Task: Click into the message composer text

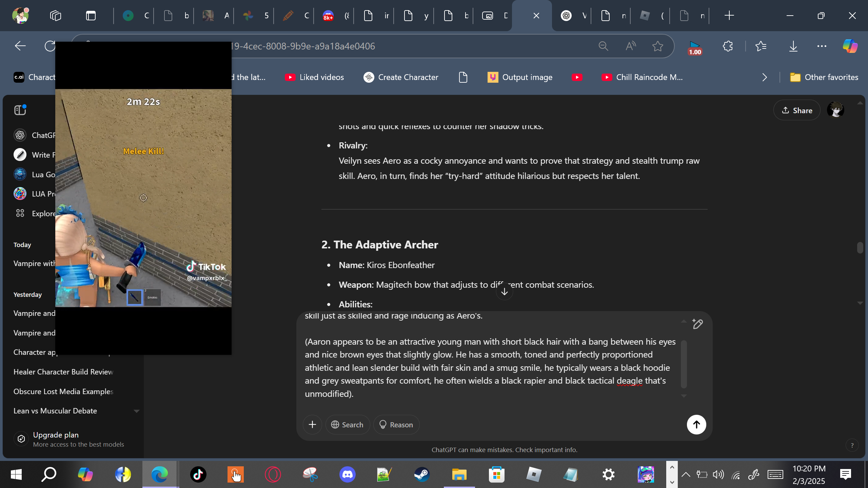Action: pos(490,367)
